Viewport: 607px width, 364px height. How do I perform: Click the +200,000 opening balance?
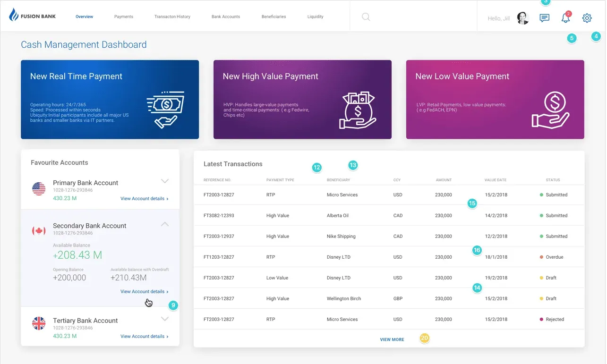(69, 278)
